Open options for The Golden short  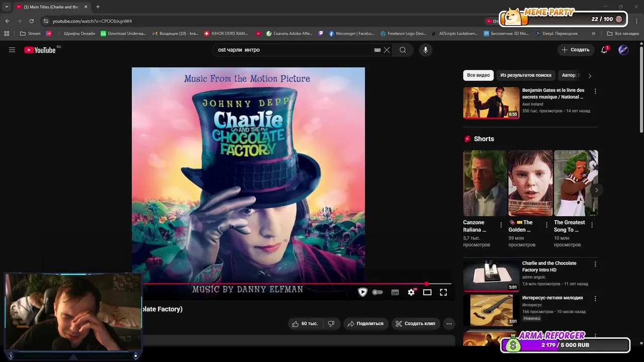[x=546, y=225]
